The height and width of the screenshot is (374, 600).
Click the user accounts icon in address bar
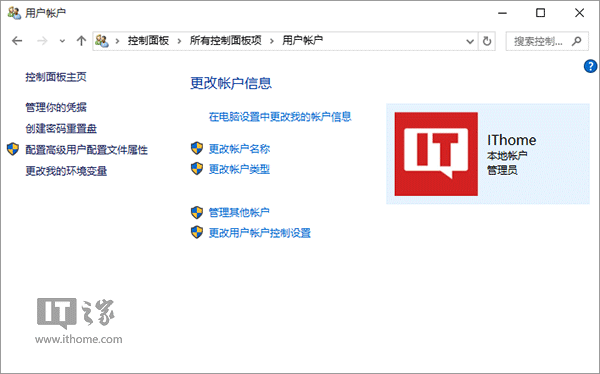click(x=102, y=41)
